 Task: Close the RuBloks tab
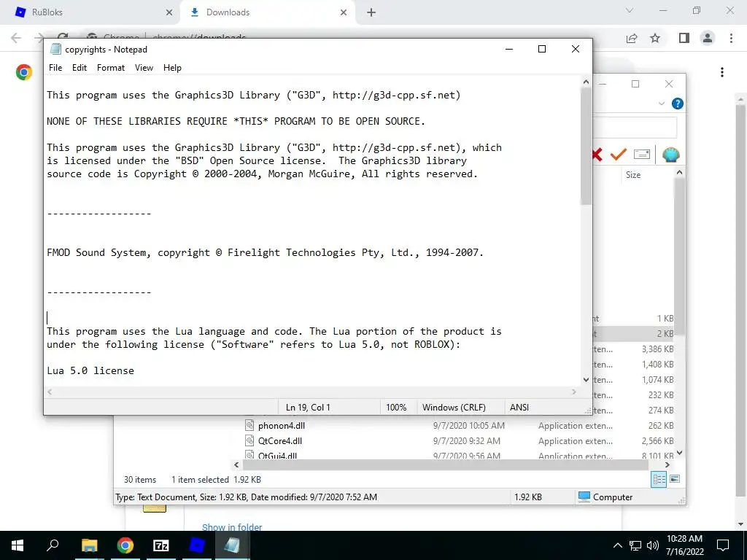click(169, 12)
